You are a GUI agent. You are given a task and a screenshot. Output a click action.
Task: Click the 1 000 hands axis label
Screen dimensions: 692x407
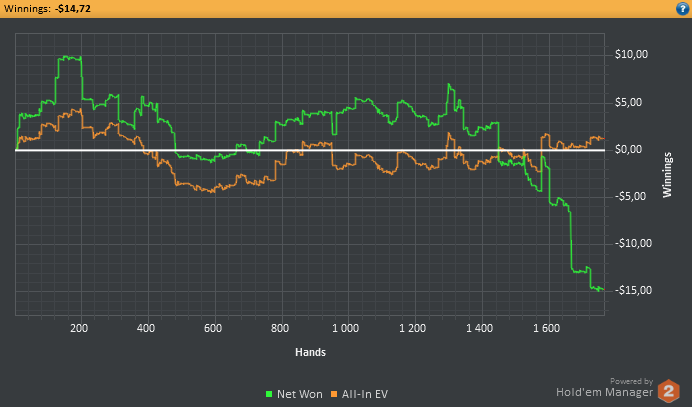[346, 328]
